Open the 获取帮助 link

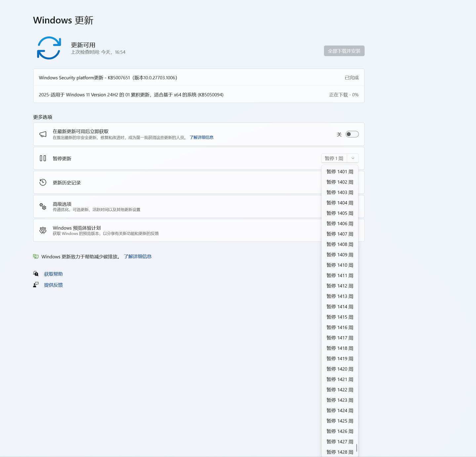click(54, 274)
